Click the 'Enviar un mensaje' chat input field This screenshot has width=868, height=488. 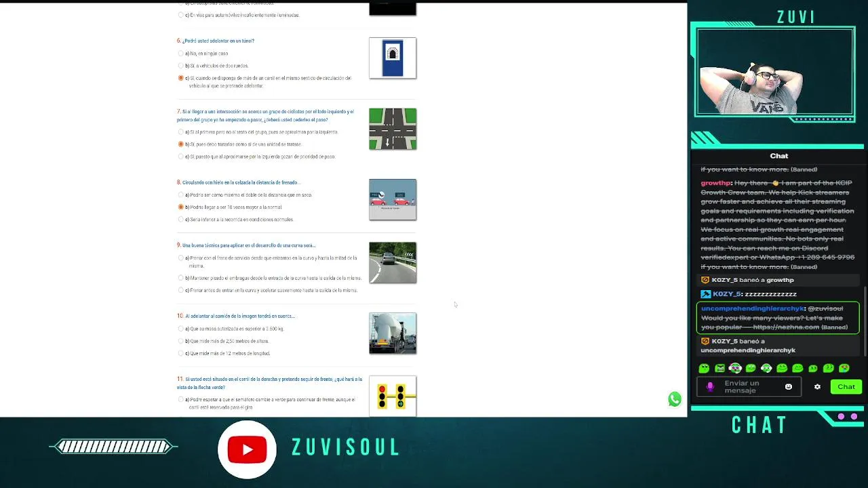(749, 387)
